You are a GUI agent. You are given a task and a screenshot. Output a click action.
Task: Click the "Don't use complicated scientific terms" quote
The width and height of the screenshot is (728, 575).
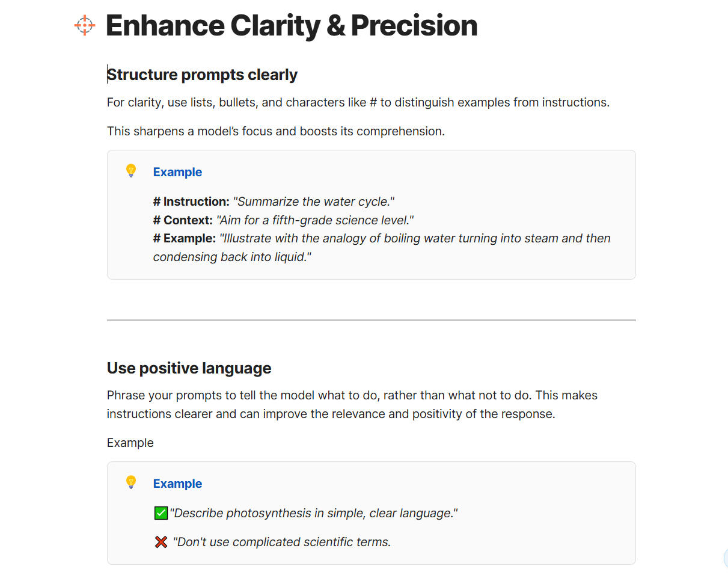click(x=281, y=542)
